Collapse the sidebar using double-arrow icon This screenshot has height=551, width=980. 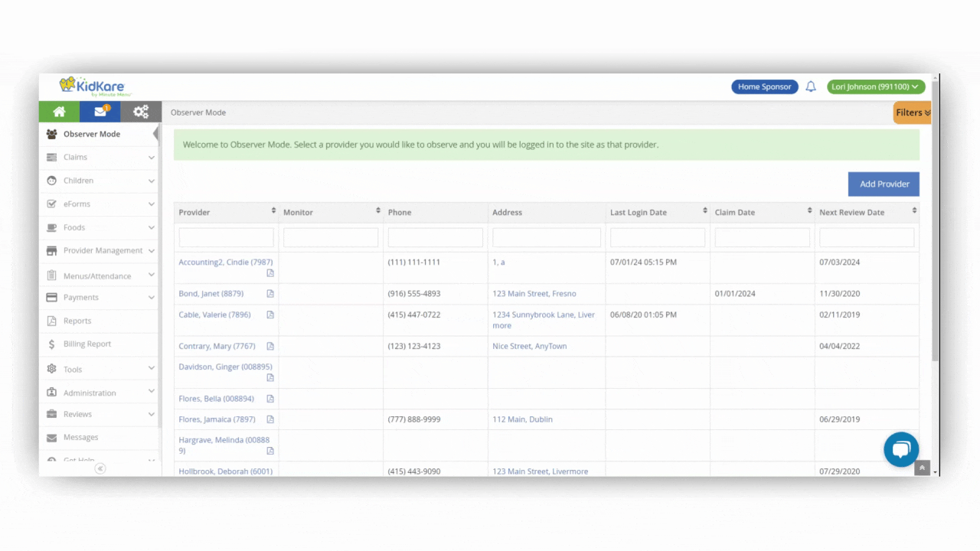[x=100, y=468]
